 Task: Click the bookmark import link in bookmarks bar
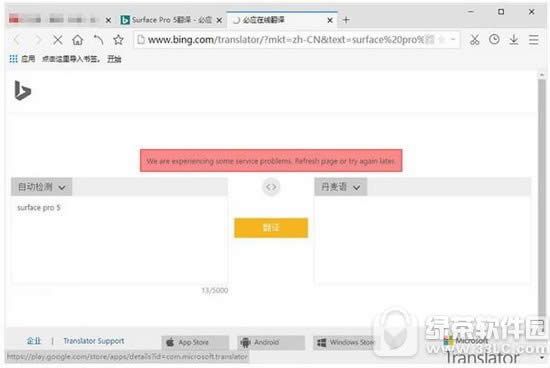pos(71,59)
